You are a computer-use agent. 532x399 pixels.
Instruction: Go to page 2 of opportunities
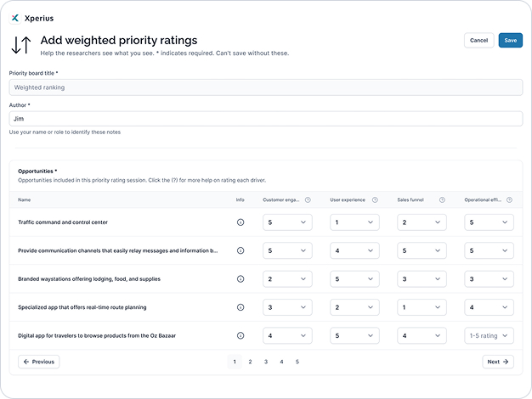250,362
